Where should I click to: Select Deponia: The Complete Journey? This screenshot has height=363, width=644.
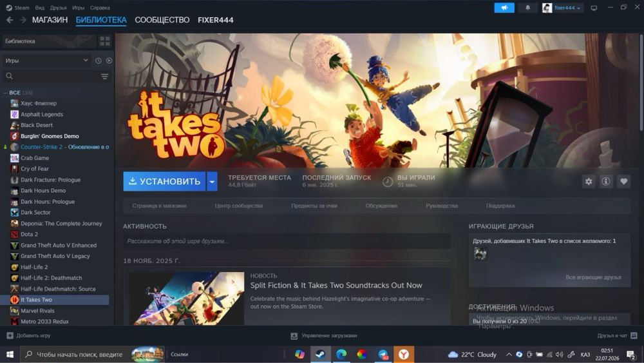61,224
